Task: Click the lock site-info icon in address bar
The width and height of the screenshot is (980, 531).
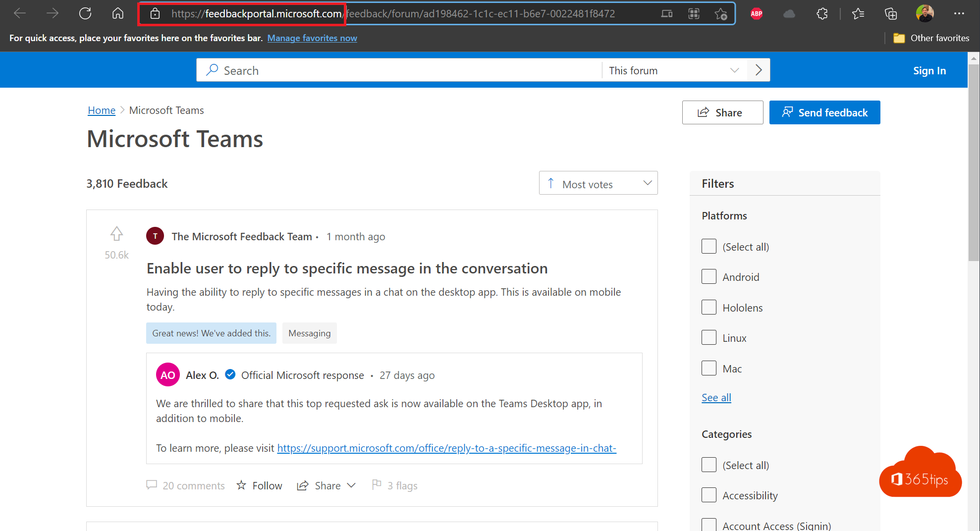Action: pyautogui.click(x=155, y=14)
